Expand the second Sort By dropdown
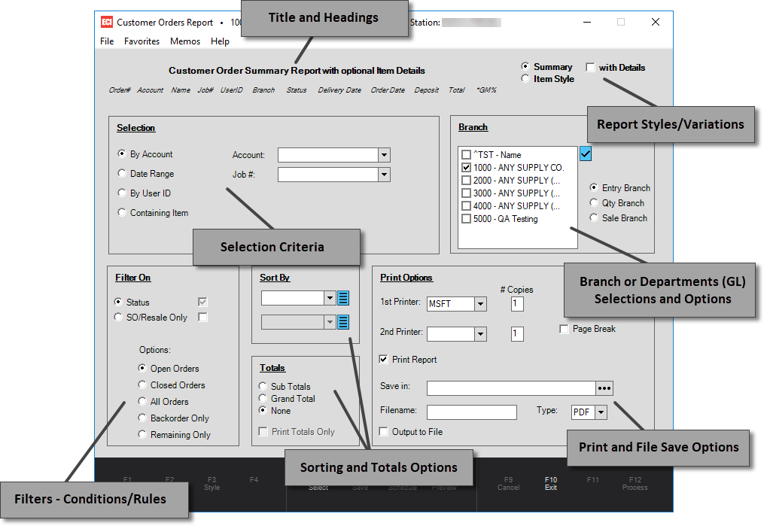Viewport: 770px width, 532px height. coord(330,322)
